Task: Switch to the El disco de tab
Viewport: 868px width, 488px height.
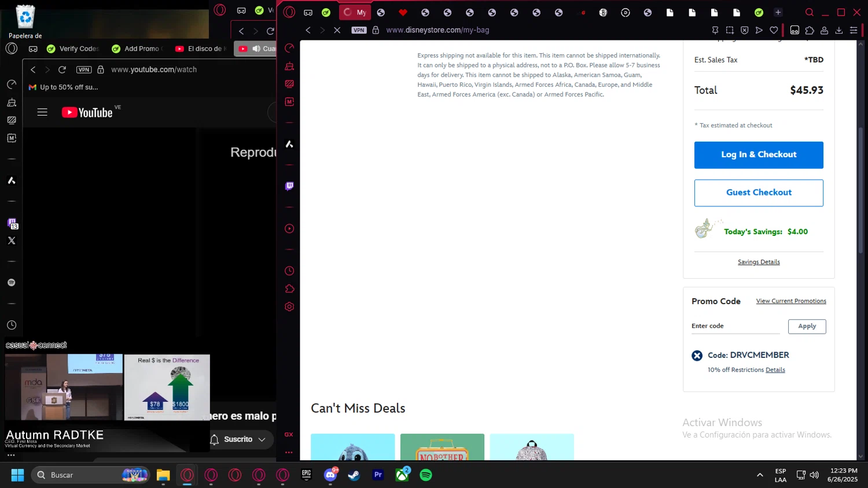Action: (201, 49)
